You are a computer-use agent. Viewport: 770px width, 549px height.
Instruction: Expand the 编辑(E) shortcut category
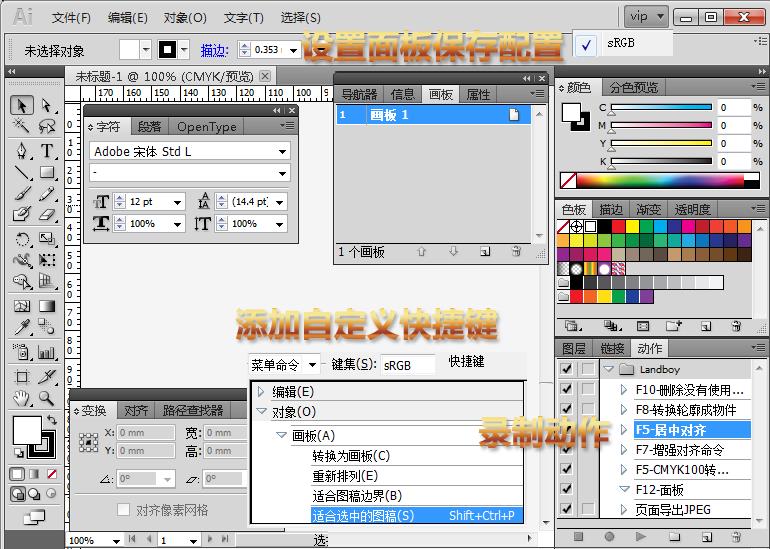[x=261, y=391]
